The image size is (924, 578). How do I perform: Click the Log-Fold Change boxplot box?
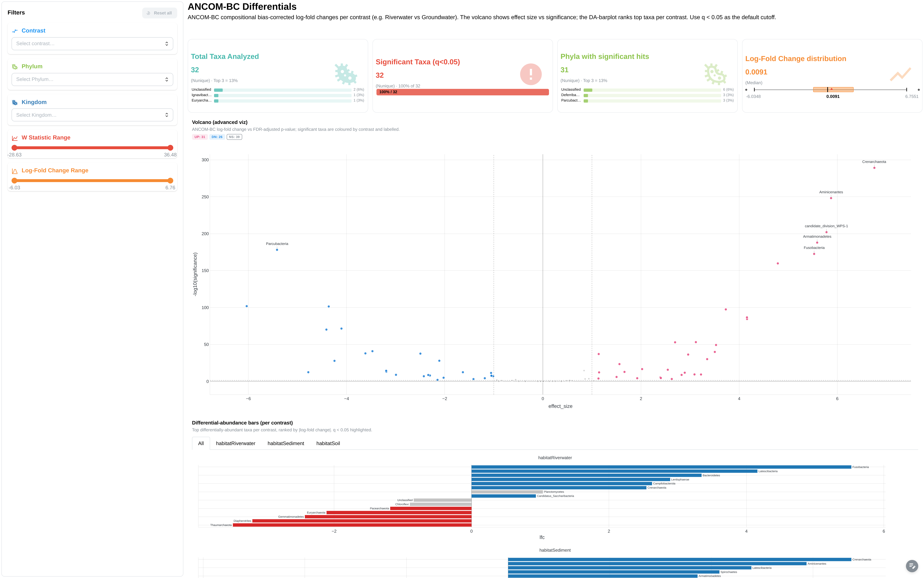tap(833, 89)
